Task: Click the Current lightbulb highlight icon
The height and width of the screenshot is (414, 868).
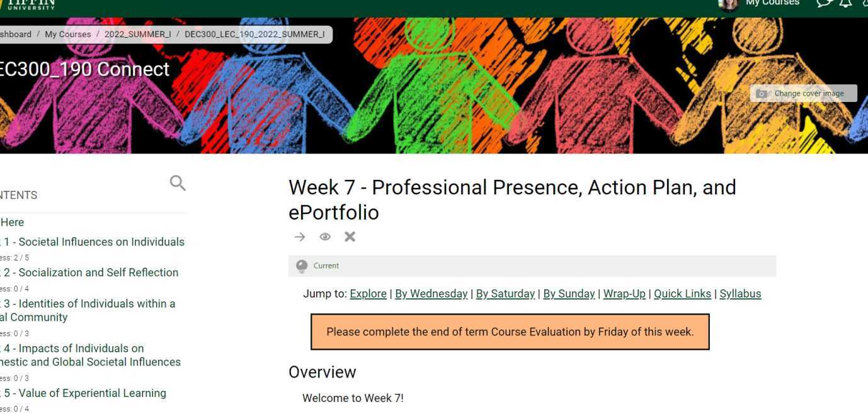Action: tap(302, 266)
